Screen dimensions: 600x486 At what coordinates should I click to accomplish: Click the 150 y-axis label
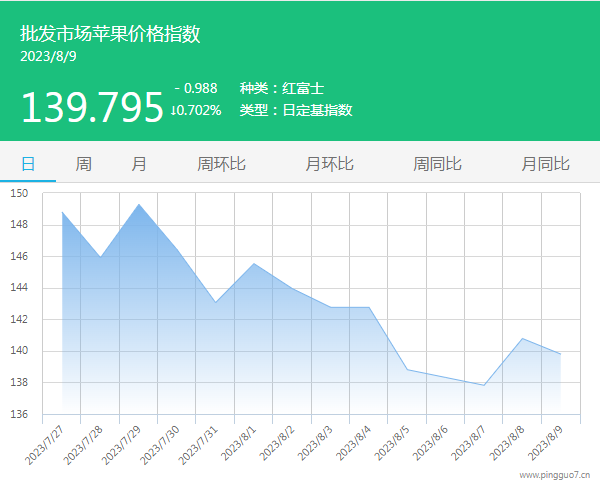point(20,193)
